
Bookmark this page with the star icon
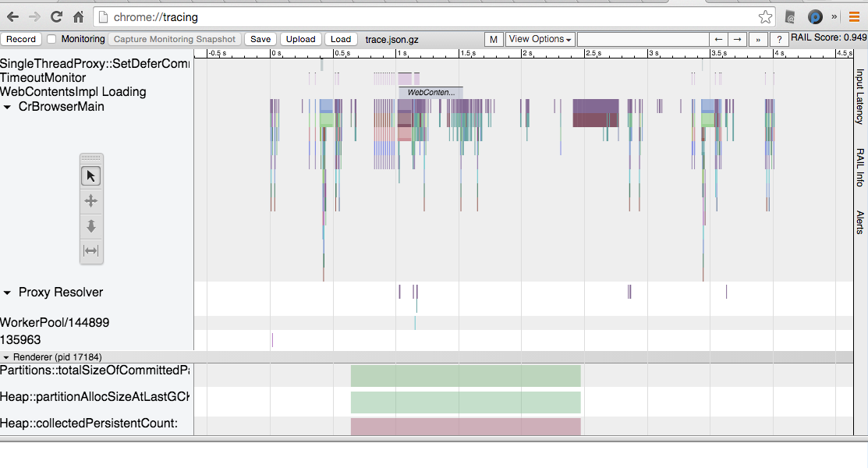click(765, 16)
